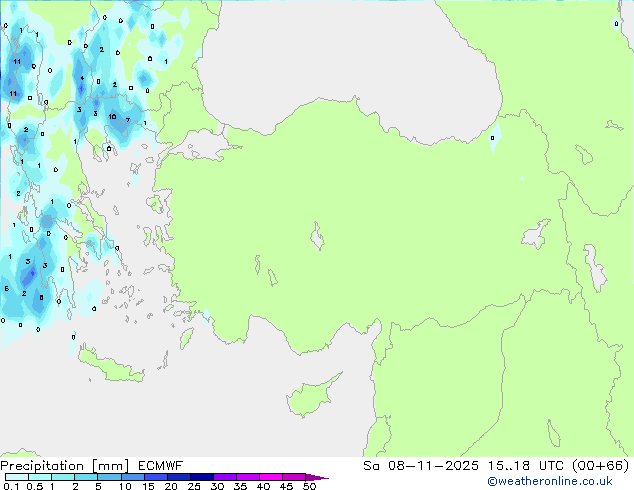Viewport: 634px width, 490px height.
Task: Click the 20 to 25 mm dark blue swatch
Action: (x=178, y=477)
